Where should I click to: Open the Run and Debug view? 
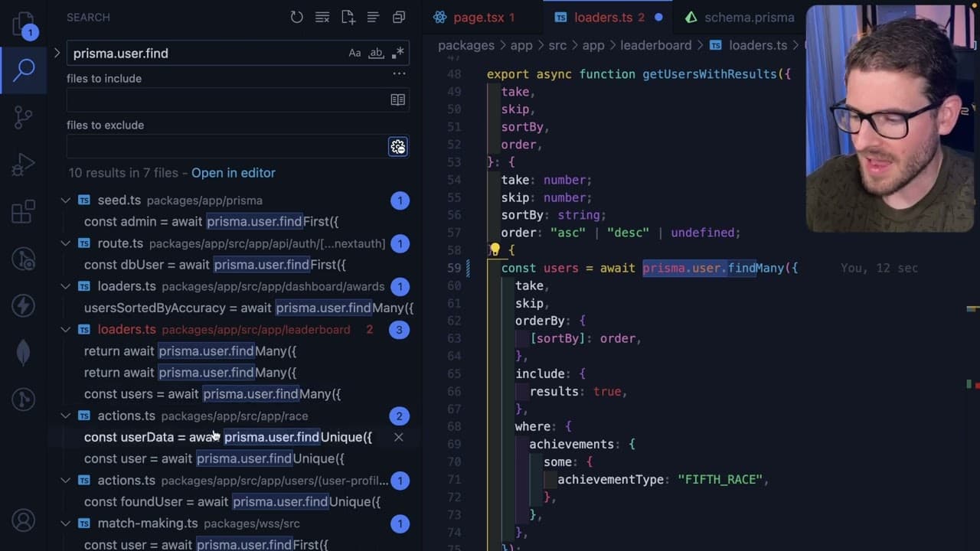click(x=23, y=164)
